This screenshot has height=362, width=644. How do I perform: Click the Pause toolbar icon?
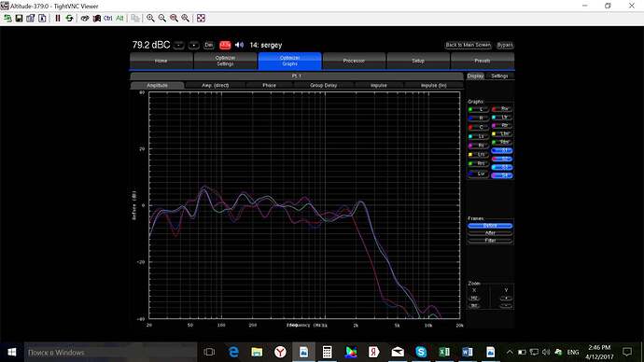click(x=58, y=18)
